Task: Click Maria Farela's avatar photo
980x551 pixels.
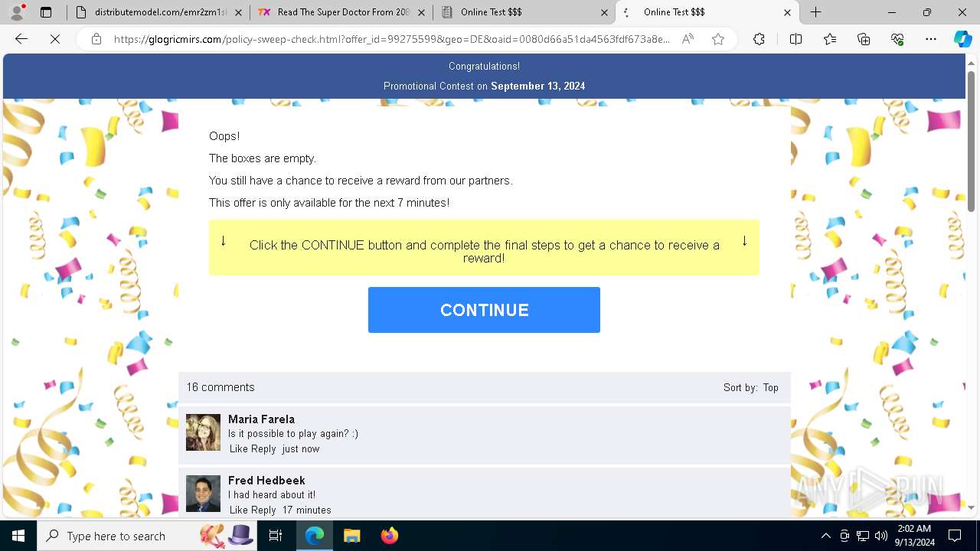Action: pyautogui.click(x=203, y=433)
